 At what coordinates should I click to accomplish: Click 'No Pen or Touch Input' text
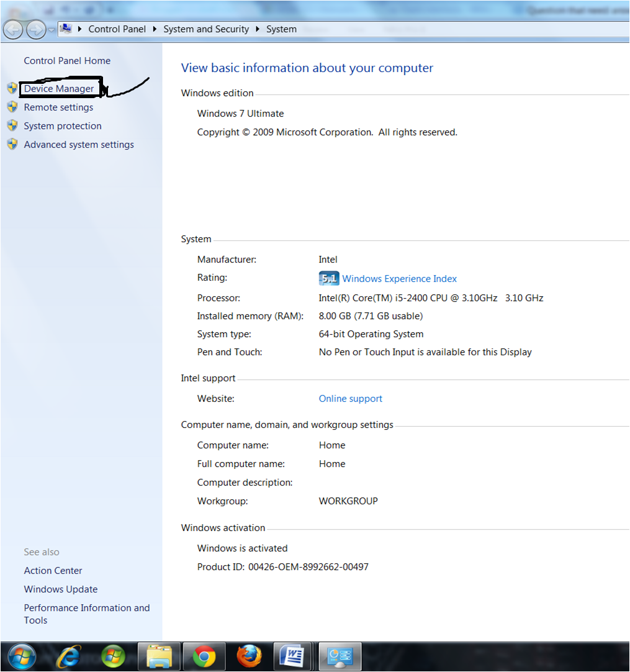[425, 352]
